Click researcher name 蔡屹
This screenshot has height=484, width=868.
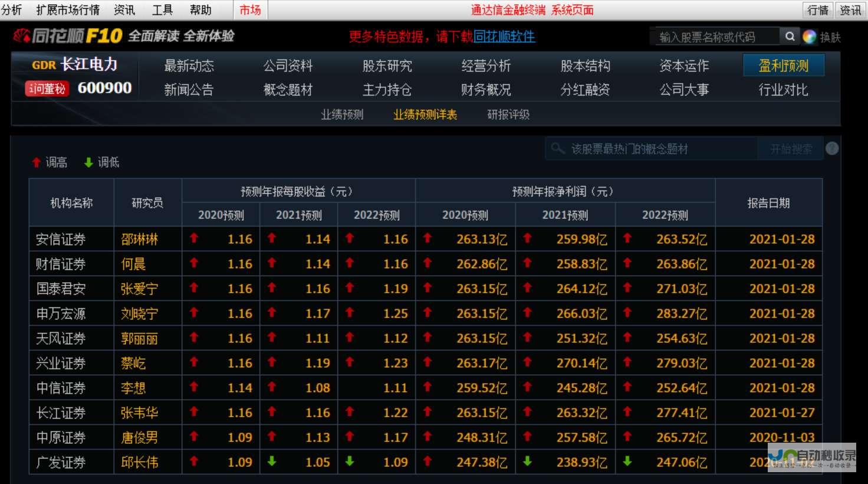coord(133,363)
